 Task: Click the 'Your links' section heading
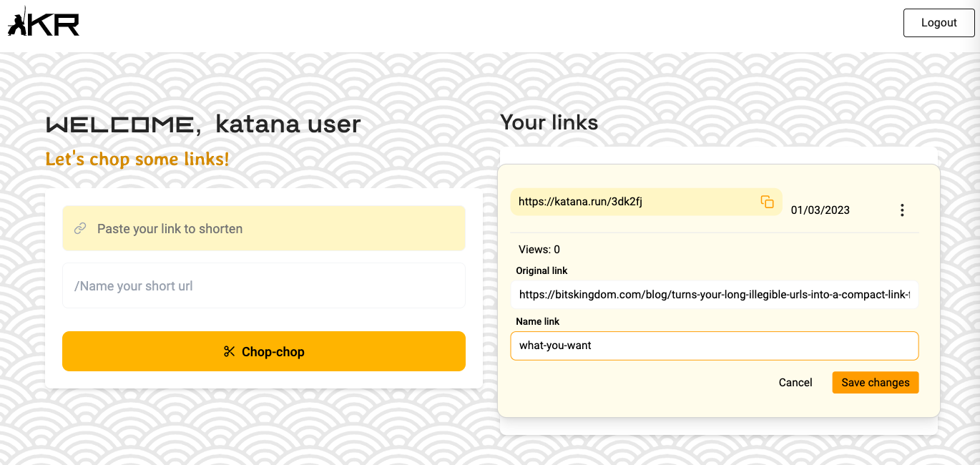click(549, 122)
